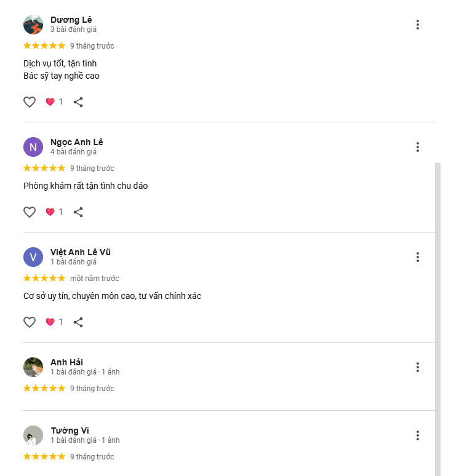Open three-dot menu for Việt Anh Lê Vũ
467x476 pixels.
pos(417,257)
